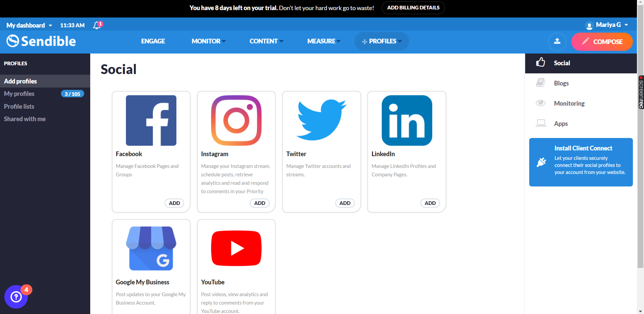Click the Social thumbs-up icon
Screen dimensions: 644x314
coord(541,62)
